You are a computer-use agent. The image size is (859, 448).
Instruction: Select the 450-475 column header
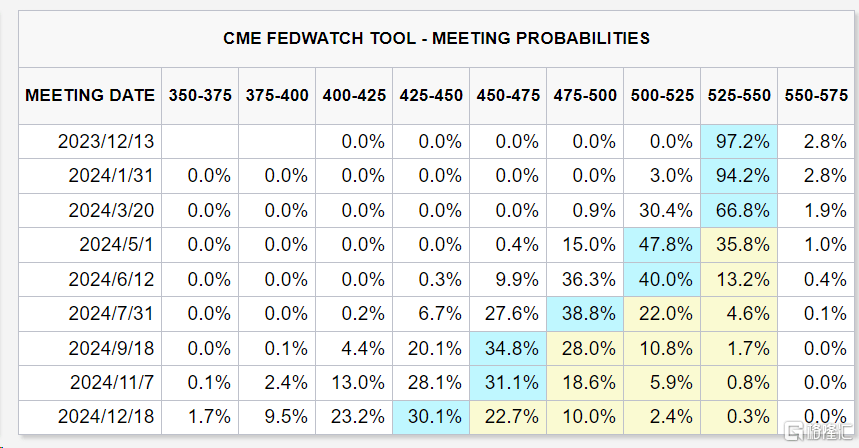tap(508, 96)
